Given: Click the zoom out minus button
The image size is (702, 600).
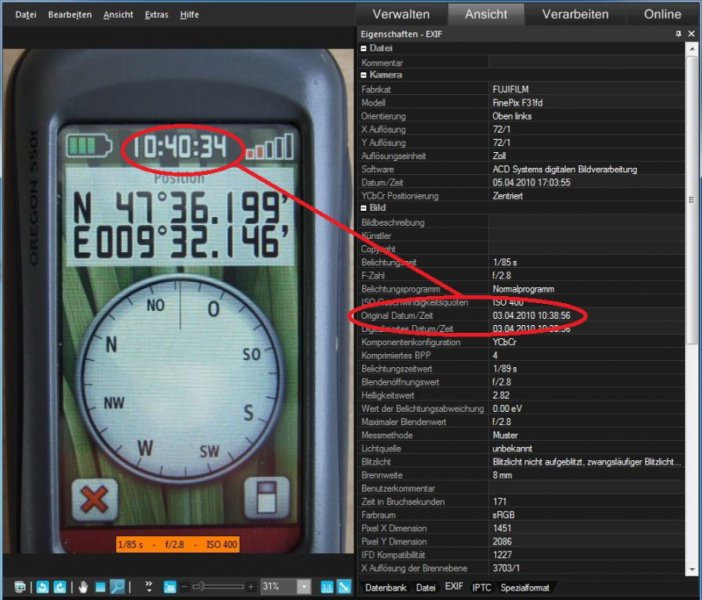Looking at the screenshot, I should [184, 587].
